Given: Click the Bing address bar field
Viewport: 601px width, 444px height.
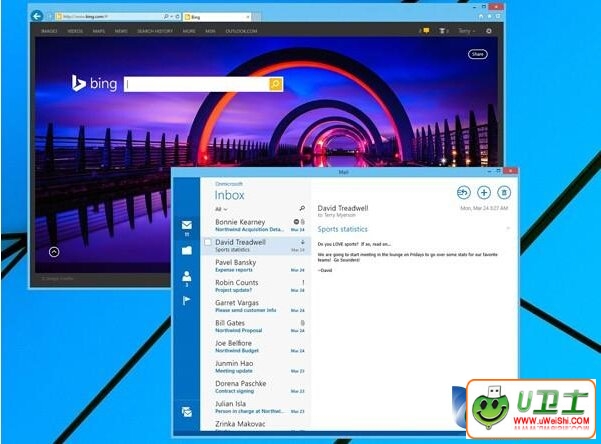Looking at the screenshot, I should click(108, 17).
